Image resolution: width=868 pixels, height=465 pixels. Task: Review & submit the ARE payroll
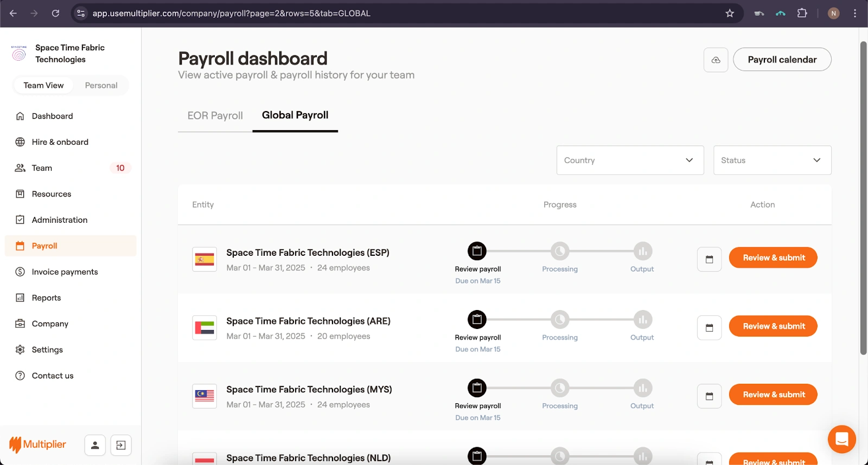point(773,326)
